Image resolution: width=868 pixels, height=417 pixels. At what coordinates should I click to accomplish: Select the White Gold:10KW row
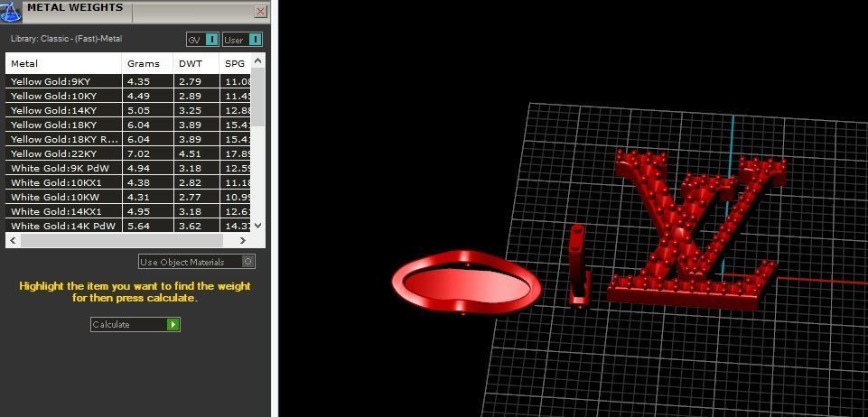(128, 197)
